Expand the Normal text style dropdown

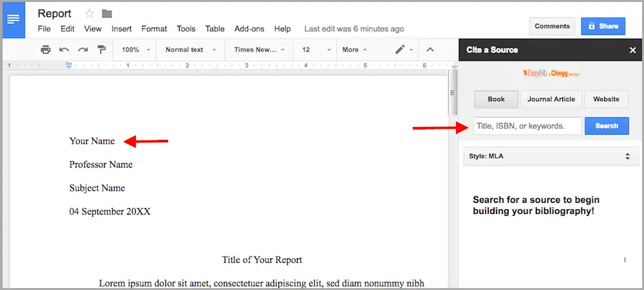[x=190, y=50]
